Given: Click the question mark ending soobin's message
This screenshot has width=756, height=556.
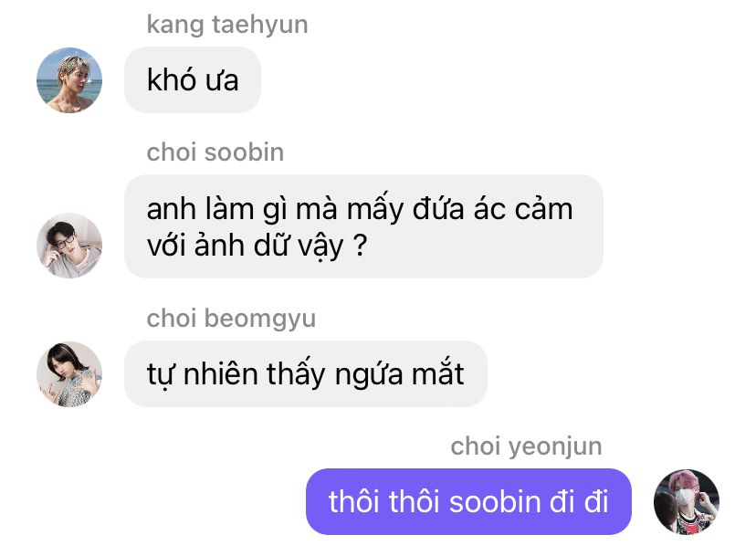Looking at the screenshot, I should pos(360,245).
